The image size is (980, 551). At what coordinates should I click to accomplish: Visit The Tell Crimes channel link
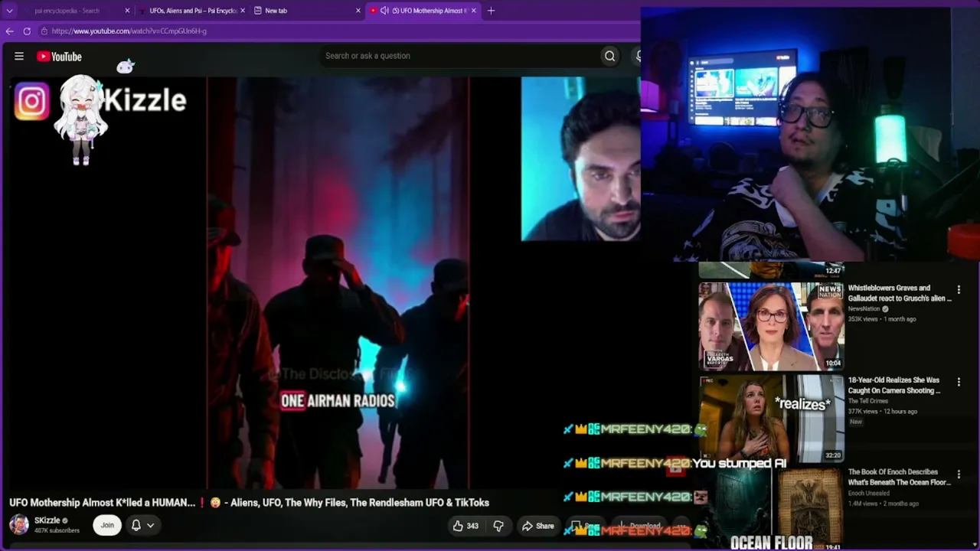(868, 401)
